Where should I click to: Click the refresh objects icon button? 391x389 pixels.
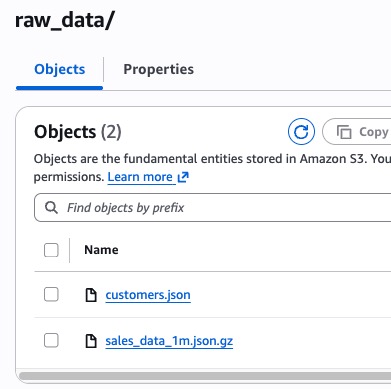(301, 132)
